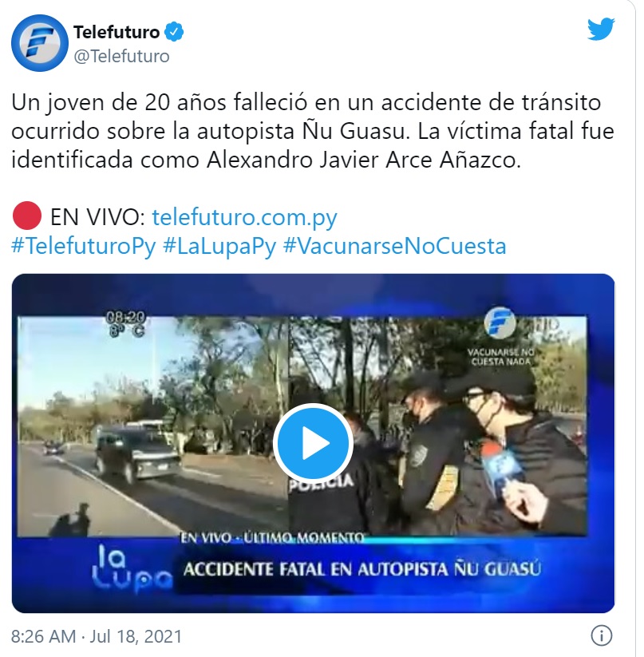The image size is (644, 657).
Task: Click the la Lupa show logo
Action: [131, 568]
